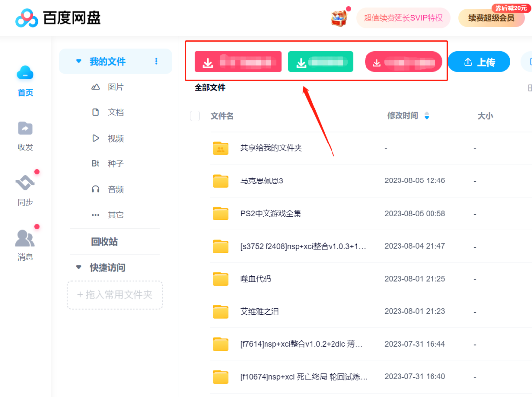Click the blue 上传 button
Screen dimensions: 532x397
pos(479,62)
